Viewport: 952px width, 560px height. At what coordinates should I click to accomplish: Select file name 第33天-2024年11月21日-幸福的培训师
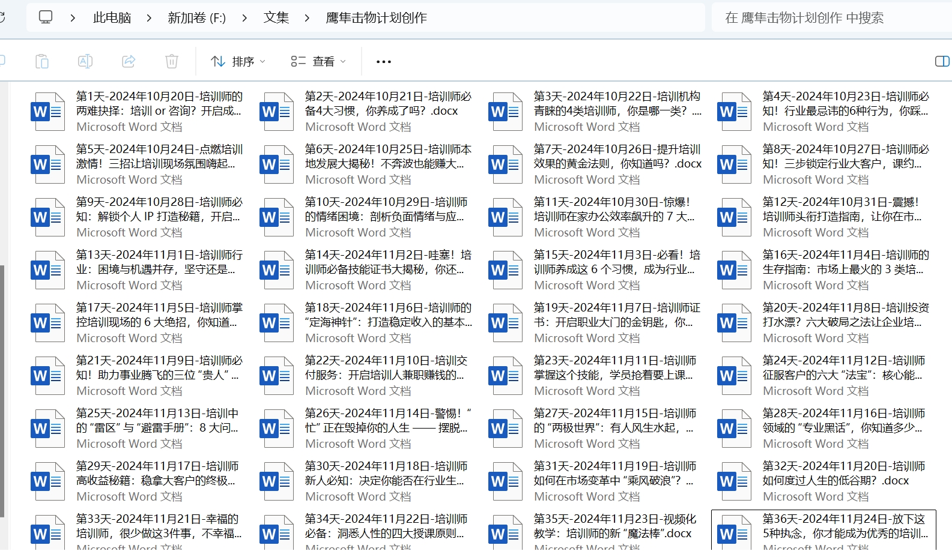point(159,526)
